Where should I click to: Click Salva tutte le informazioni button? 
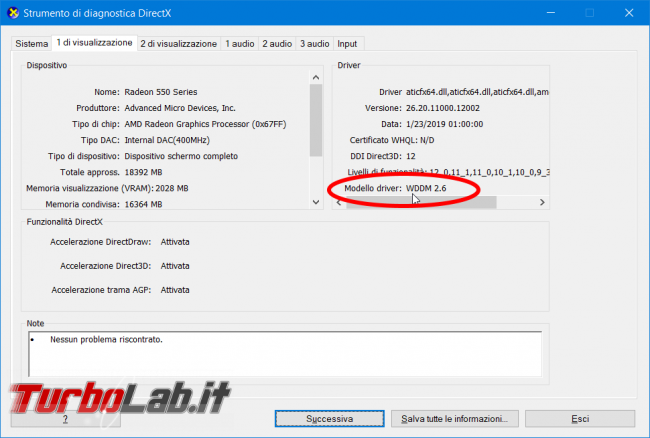454,419
